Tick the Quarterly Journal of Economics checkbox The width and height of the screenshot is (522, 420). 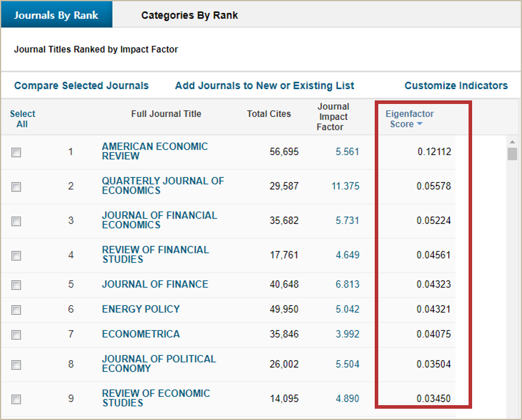[x=17, y=187]
